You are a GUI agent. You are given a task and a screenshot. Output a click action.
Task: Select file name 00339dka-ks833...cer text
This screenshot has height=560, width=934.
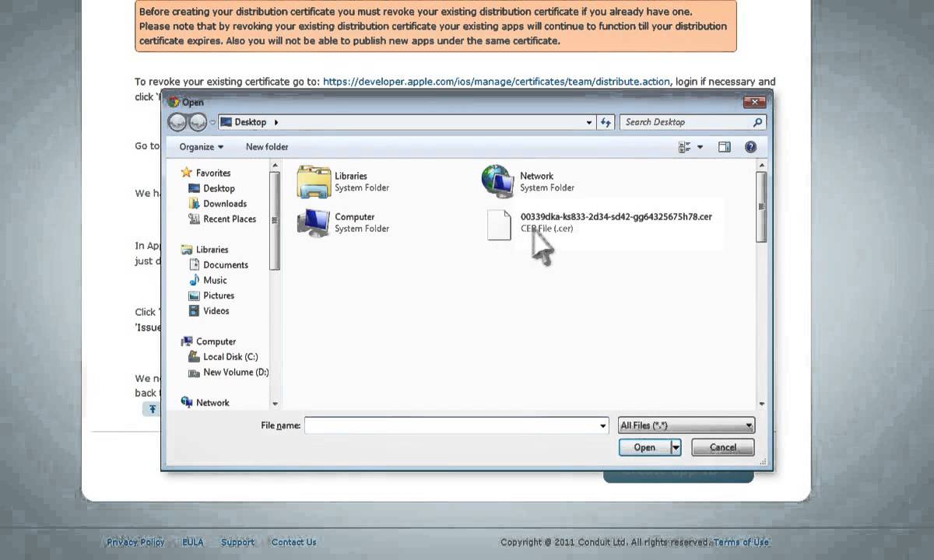click(616, 217)
